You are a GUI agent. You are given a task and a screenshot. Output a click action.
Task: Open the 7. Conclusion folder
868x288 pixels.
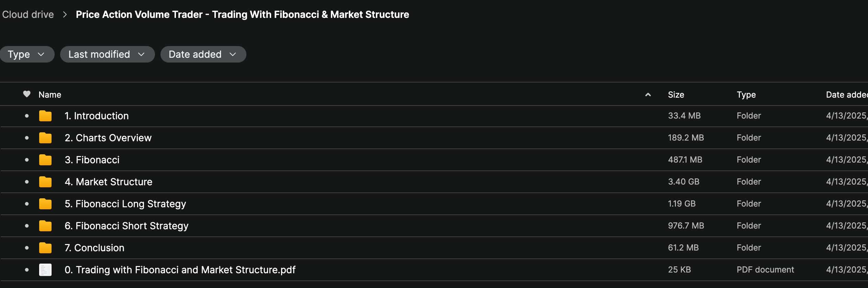pyautogui.click(x=99, y=248)
